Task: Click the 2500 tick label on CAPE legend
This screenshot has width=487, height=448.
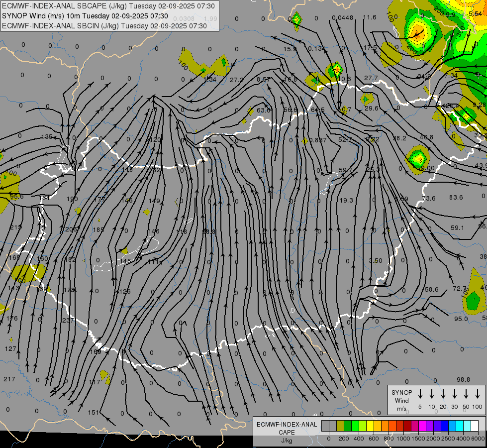Action: 448,439
